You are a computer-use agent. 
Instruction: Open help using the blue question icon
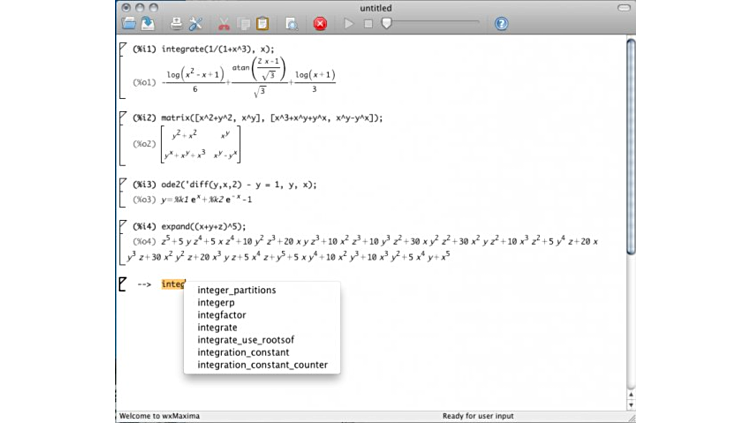tap(502, 23)
